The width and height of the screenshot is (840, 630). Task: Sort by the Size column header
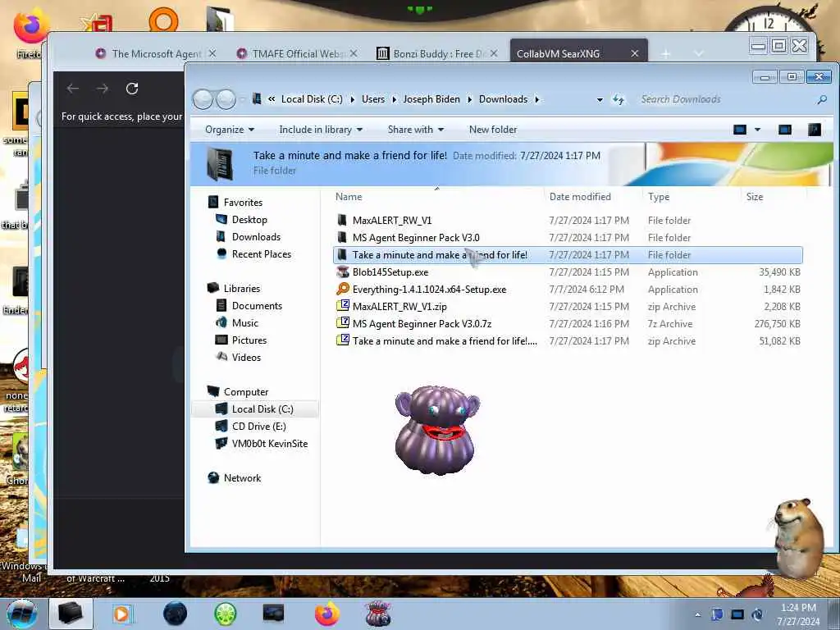tap(755, 197)
